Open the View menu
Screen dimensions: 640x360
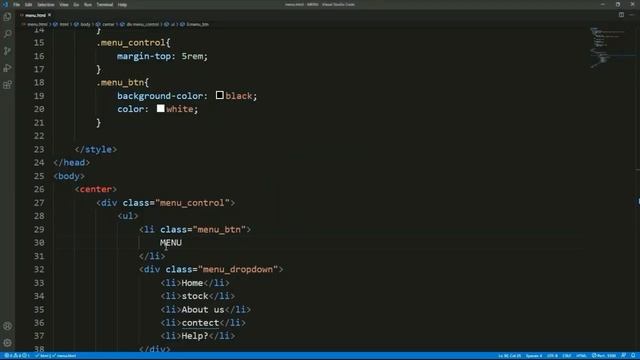(64, 4)
